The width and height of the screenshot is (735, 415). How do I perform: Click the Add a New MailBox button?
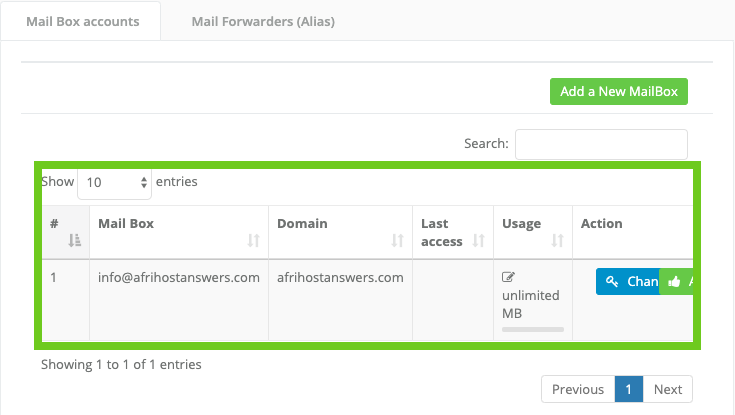pos(619,91)
